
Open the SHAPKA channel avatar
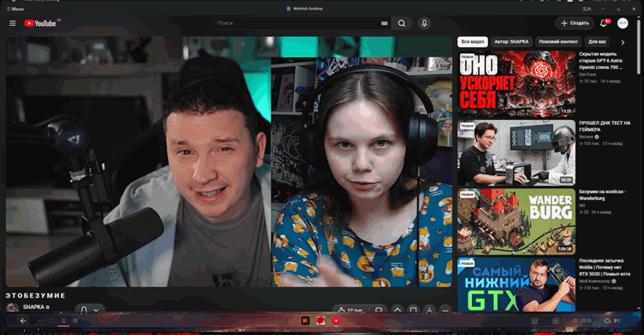click(13, 308)
